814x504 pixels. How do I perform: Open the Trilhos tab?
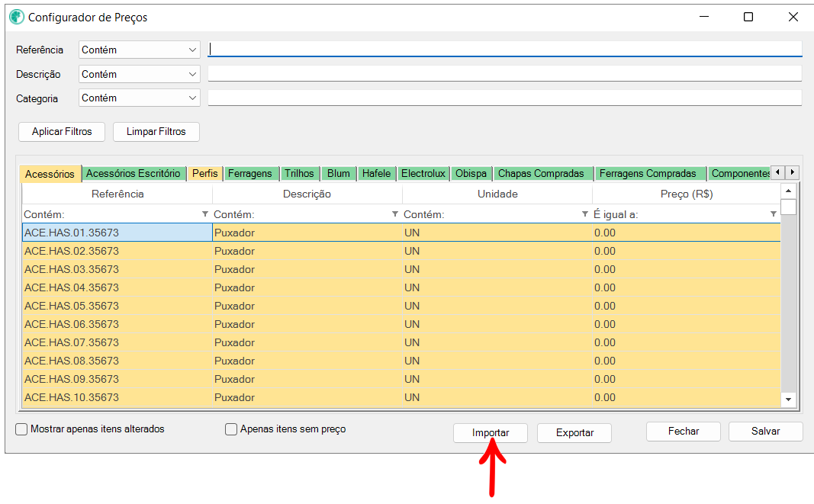299,173
